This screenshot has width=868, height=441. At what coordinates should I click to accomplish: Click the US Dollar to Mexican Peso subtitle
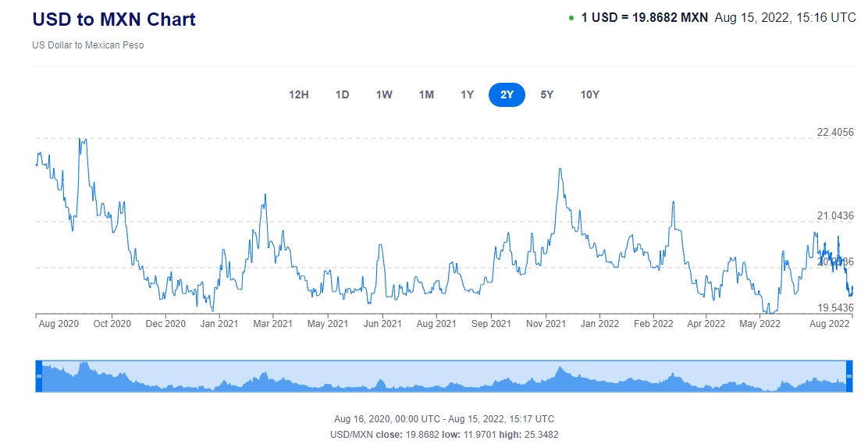(x=88, y=45)
